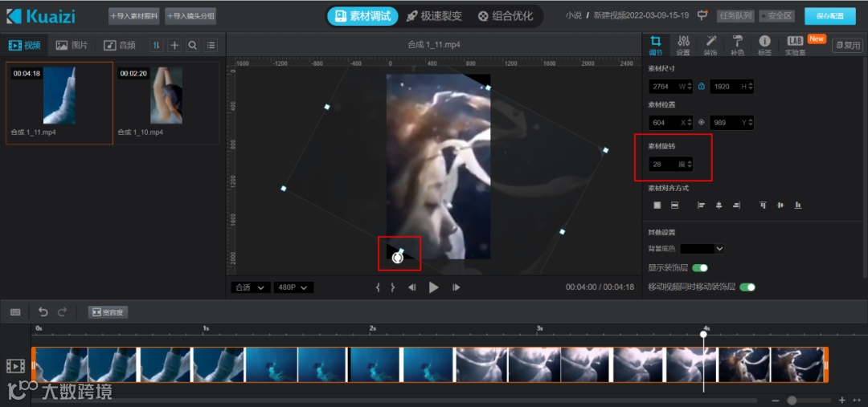Align material to the right
868x407 pixels.
736,206
